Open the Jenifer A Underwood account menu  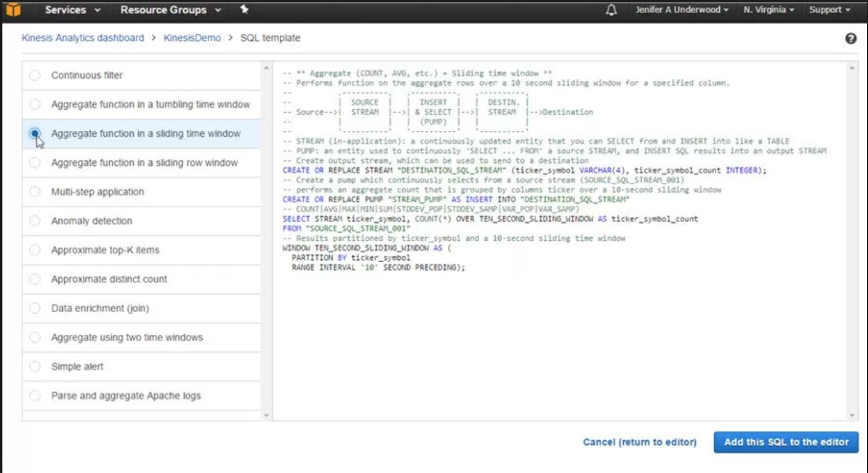click(682, 10)
